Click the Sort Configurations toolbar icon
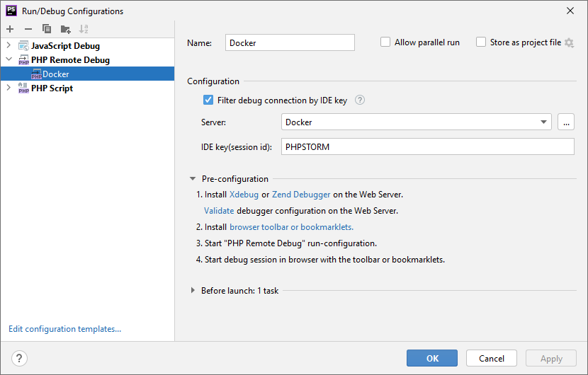The image size is (588, 375). coord(84,29)
